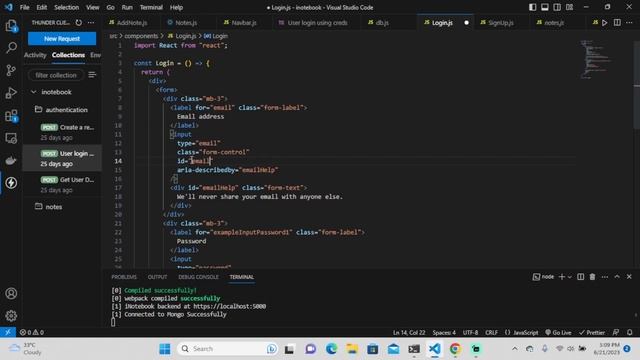640x360 pixels.
Task: Open editor more actions ellipsis
Action: (629, 22)
